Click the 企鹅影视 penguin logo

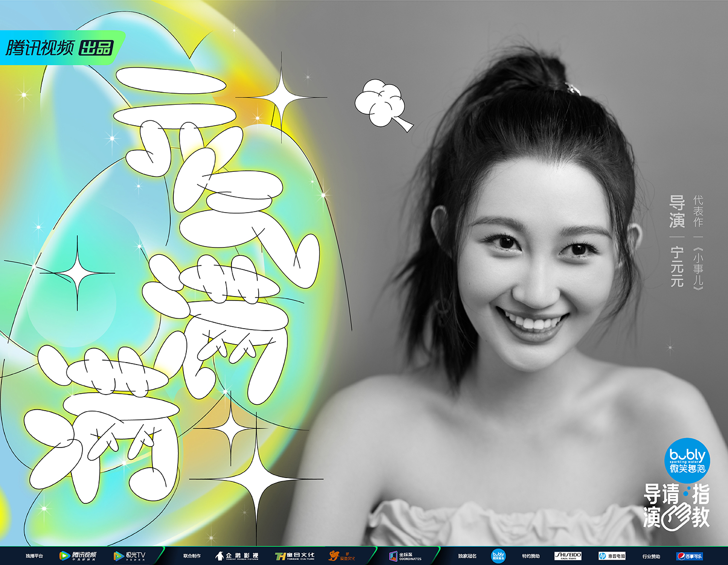237,556
